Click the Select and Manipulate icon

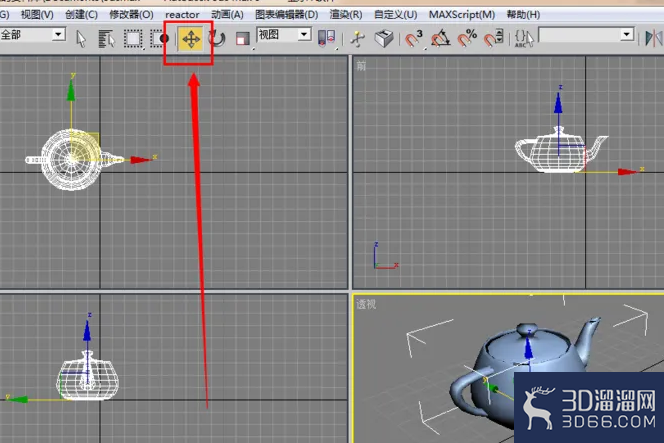click(x=358, y=39)
